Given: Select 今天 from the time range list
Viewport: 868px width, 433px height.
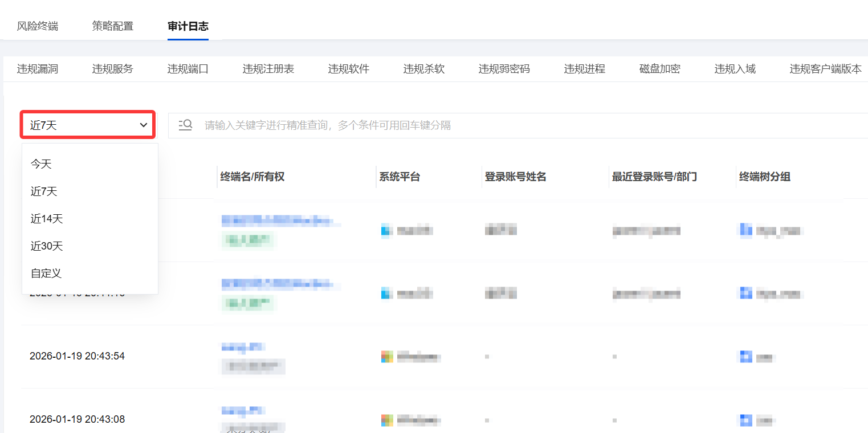Looking at the screenshot, I should pyautogui.click(x=41, y=164).
